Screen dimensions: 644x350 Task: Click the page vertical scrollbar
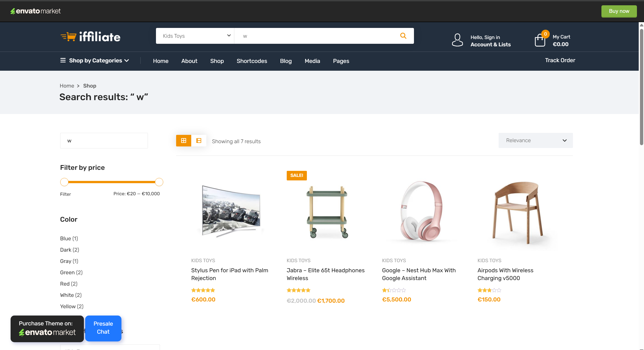tap(641, 87)
